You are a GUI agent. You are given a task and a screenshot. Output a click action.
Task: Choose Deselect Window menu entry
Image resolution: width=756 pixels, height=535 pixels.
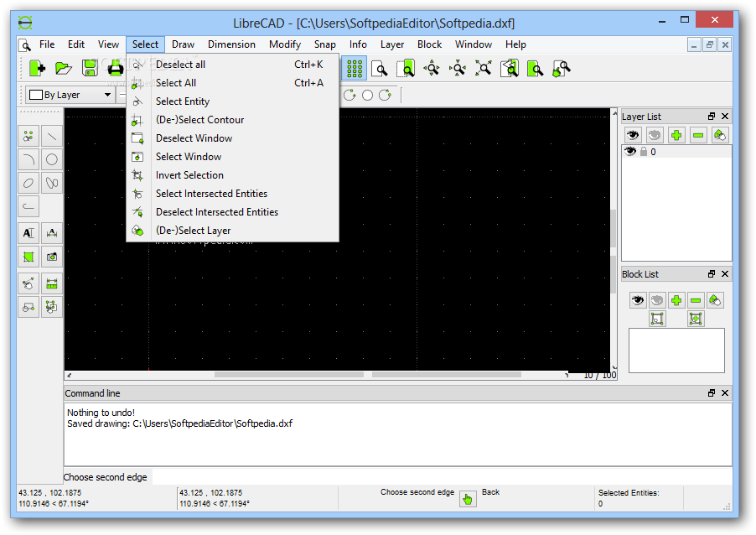232,138
